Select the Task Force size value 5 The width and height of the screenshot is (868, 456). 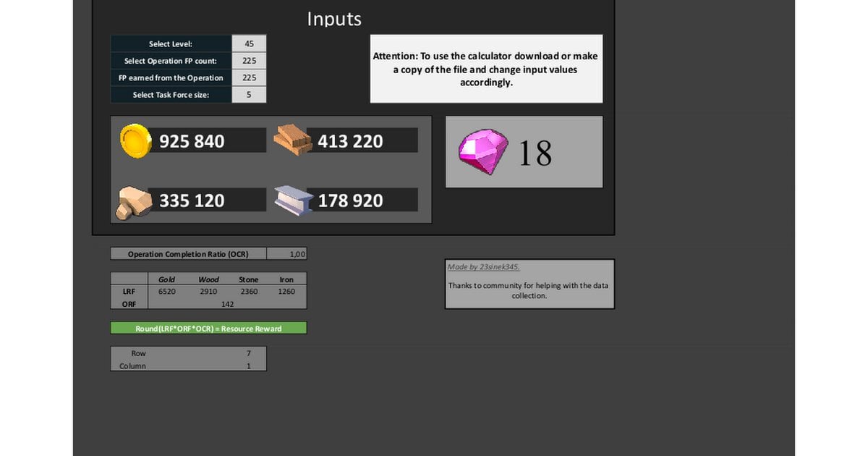click(x=249, y=95)
